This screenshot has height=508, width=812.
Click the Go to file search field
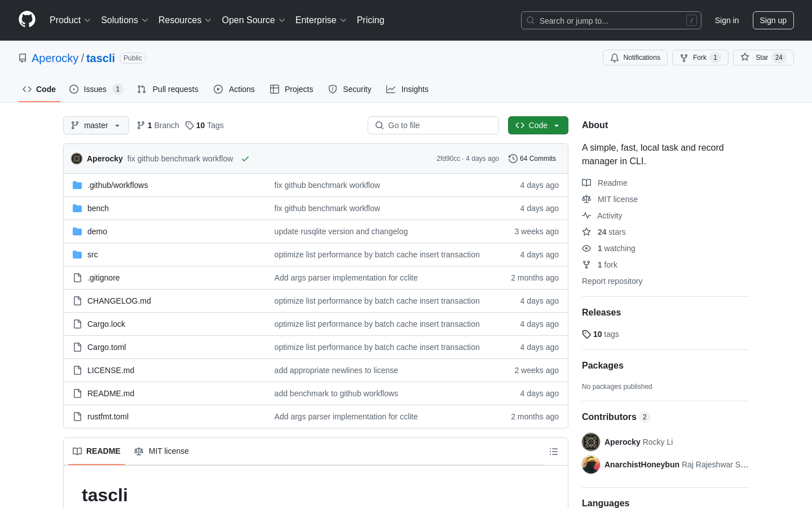tap(433, 125)
